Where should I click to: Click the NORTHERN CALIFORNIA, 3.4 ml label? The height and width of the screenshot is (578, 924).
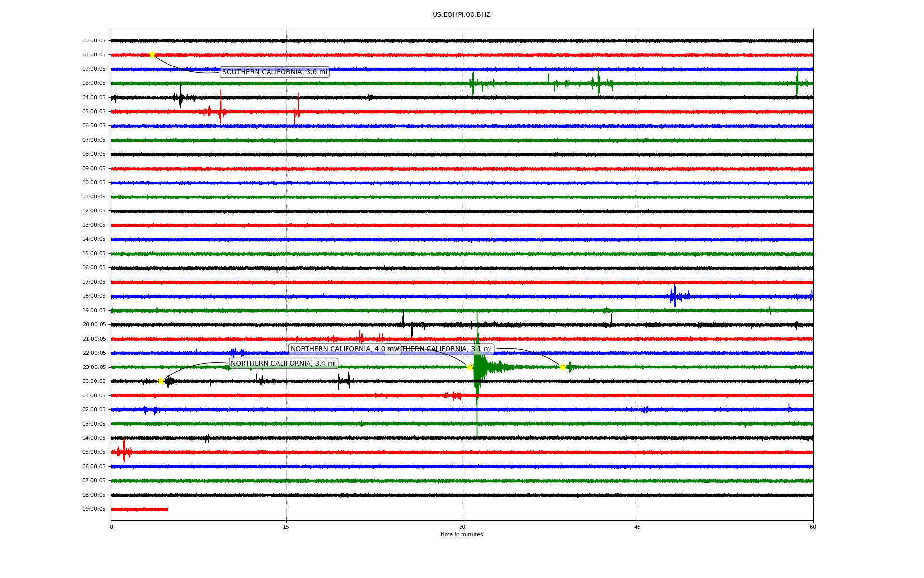[283, 364]
